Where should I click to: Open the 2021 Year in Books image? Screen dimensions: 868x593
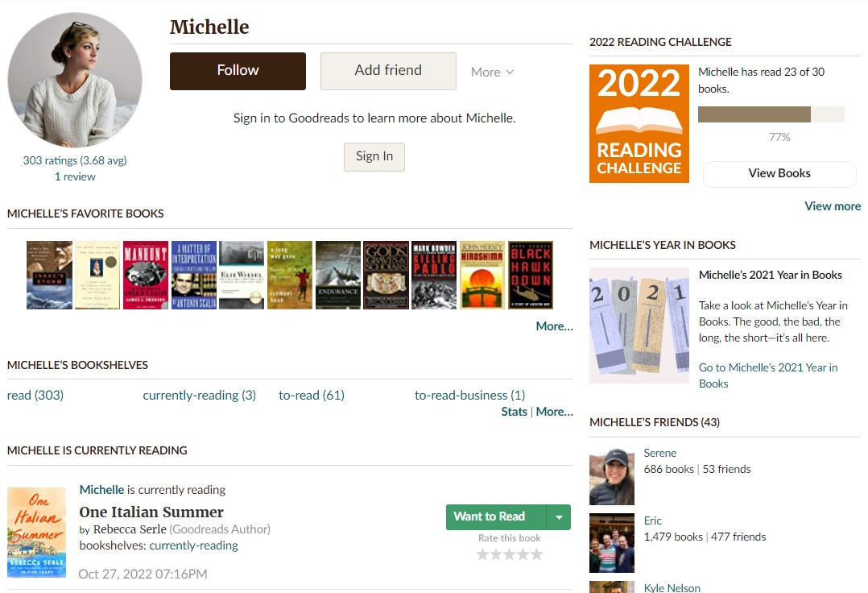click(639, 326)
